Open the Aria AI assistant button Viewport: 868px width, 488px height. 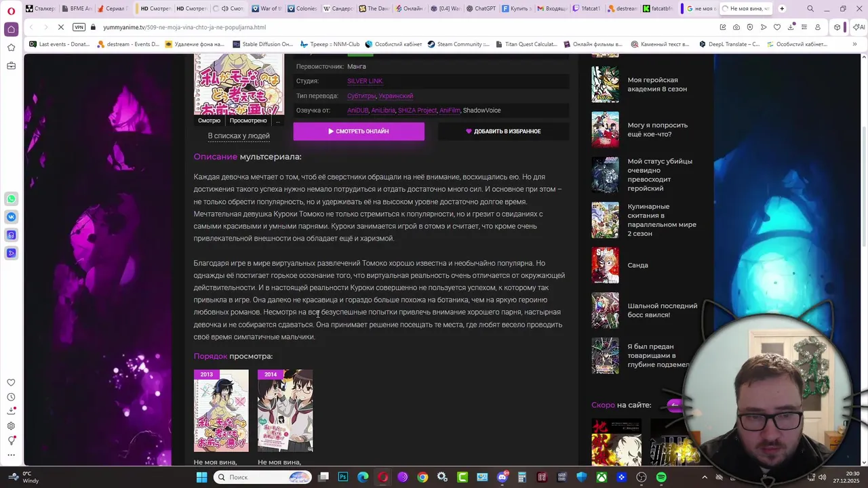(858, 27)
